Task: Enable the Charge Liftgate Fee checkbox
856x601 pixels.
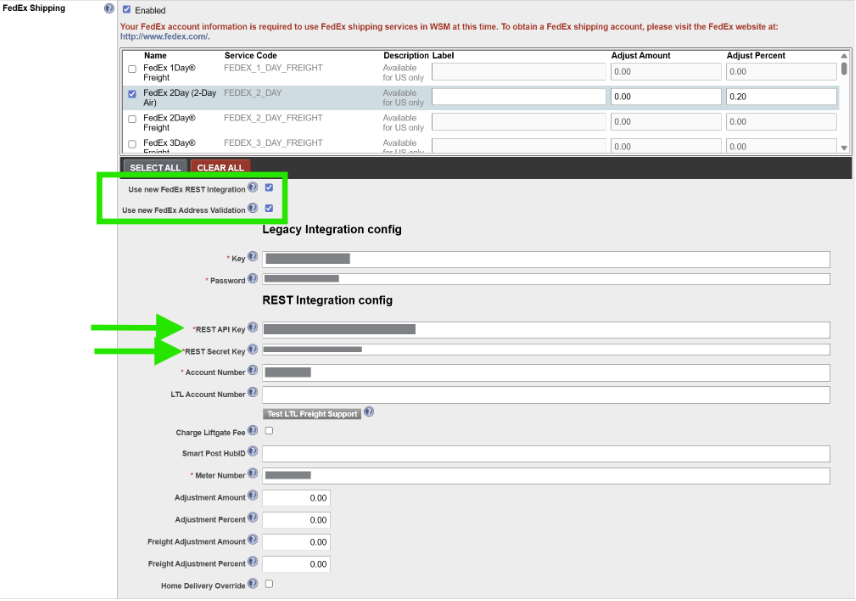Action: tap(269, 431)
